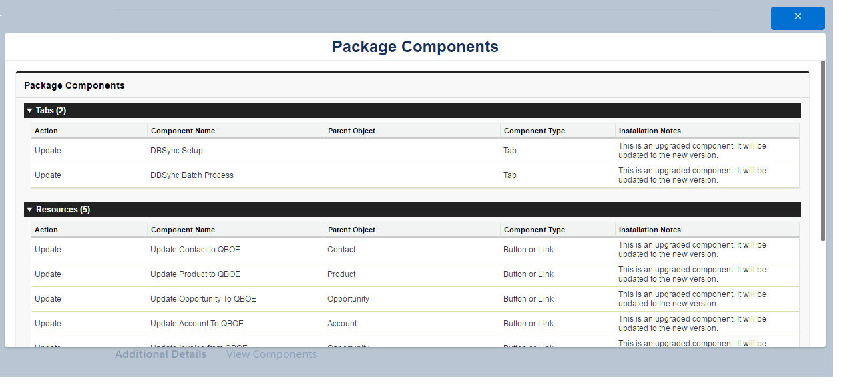Image resolution: width=868 pixels, height=387 pixels.
Task: Collapse the Tabs (2) section
Action: coord(30,111)
